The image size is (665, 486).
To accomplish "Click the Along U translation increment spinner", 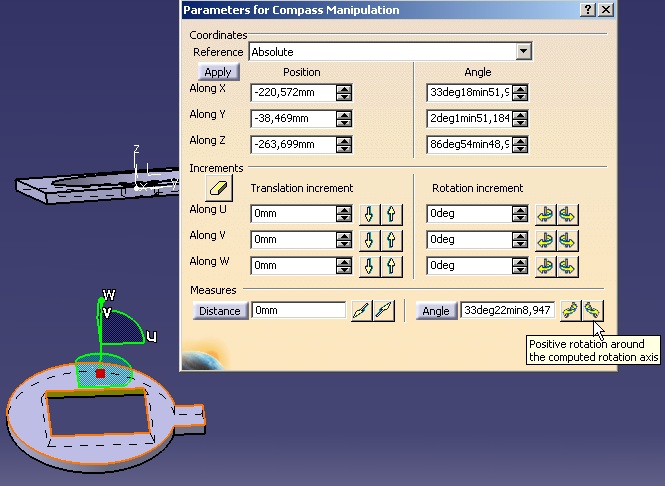I will 344,214.
